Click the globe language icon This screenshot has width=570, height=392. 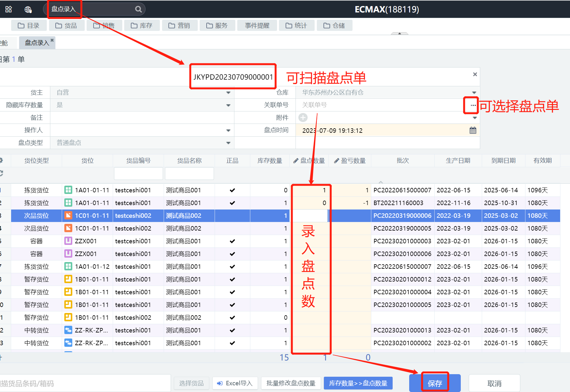(x=28, y=10)
